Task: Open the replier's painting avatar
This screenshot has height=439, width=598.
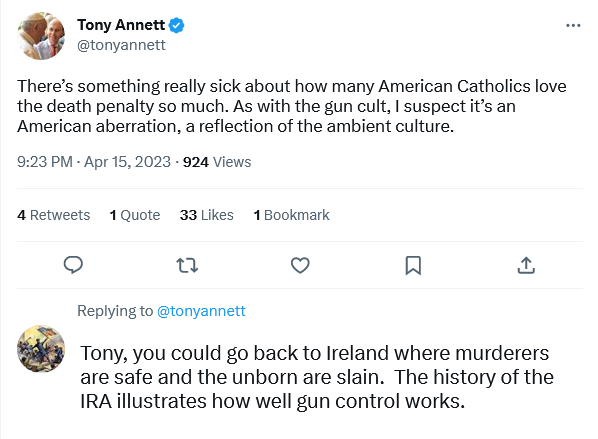Action: click(41, 349)
